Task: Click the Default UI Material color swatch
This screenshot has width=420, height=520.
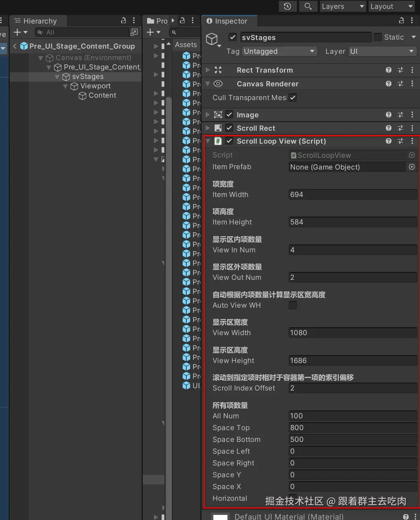Action: pos(220,517)
